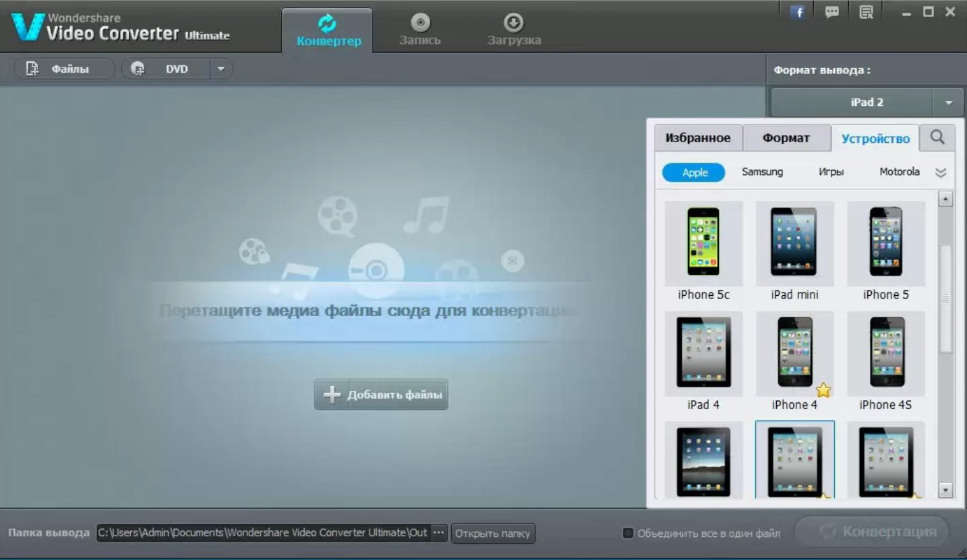
Task: Select the Apple device category
Action: click(694, 173)
